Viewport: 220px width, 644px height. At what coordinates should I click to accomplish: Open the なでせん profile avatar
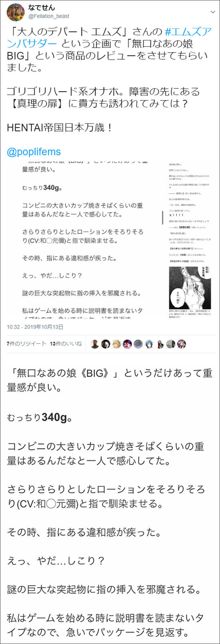click(x=16, y=12)
